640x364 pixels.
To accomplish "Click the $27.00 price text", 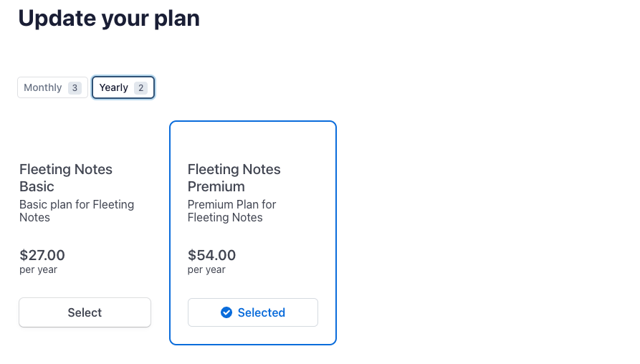I will pos(42,254).
